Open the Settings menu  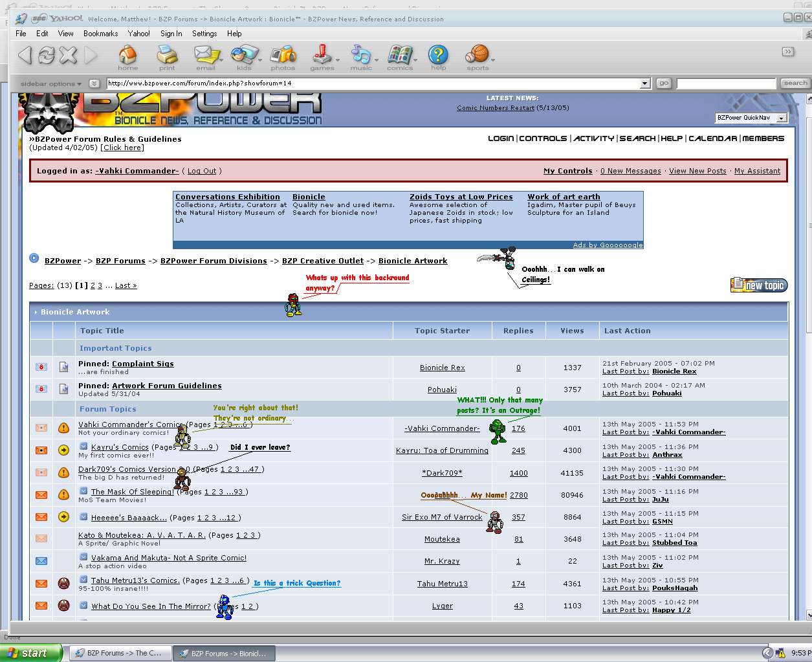coord(204,34)
